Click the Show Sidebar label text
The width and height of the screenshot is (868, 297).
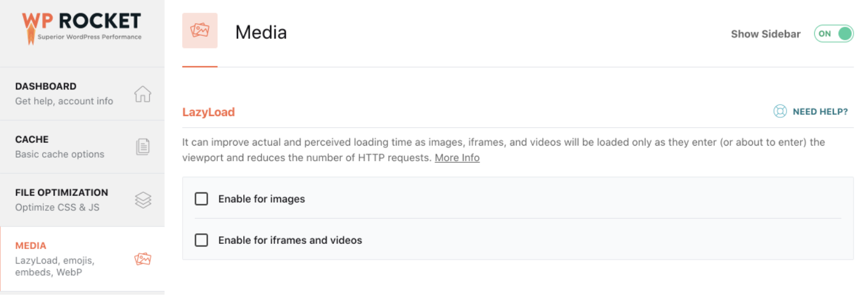tap(766, 34)
